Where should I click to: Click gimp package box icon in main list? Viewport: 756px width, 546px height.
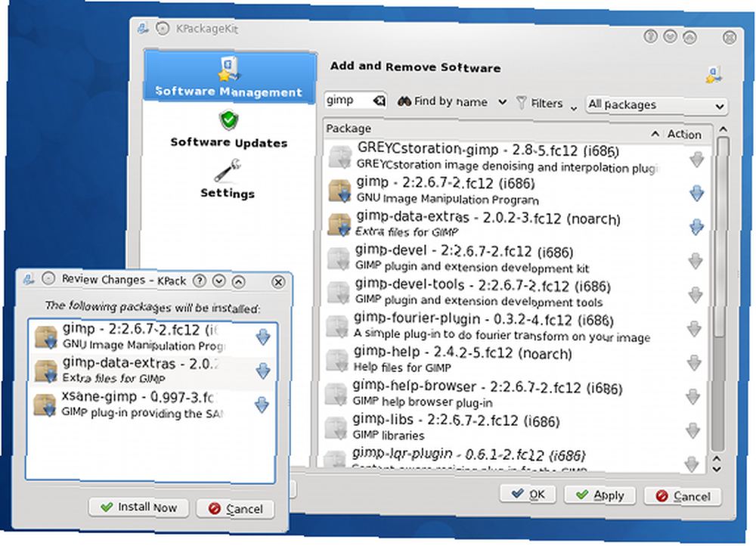[339, 191]
